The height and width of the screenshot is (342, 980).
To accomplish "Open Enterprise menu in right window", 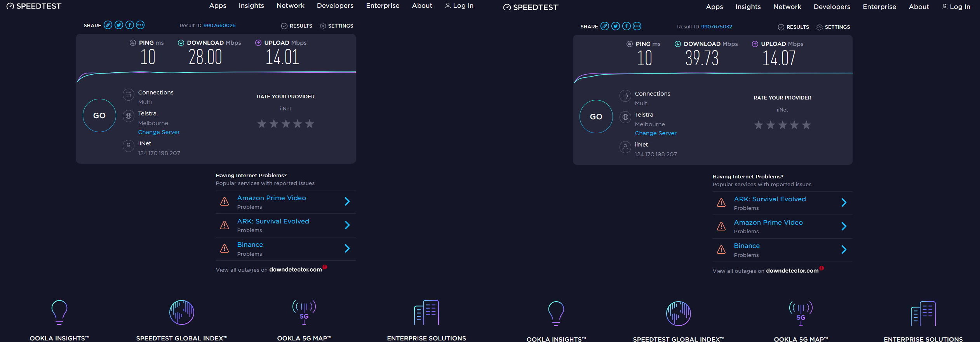I will click(879, 7).
